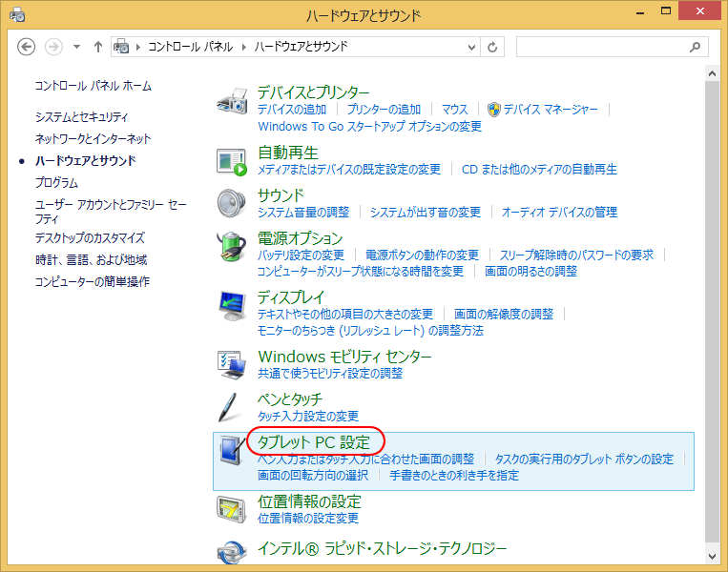Click inside the control panel search box

[603, 47]
